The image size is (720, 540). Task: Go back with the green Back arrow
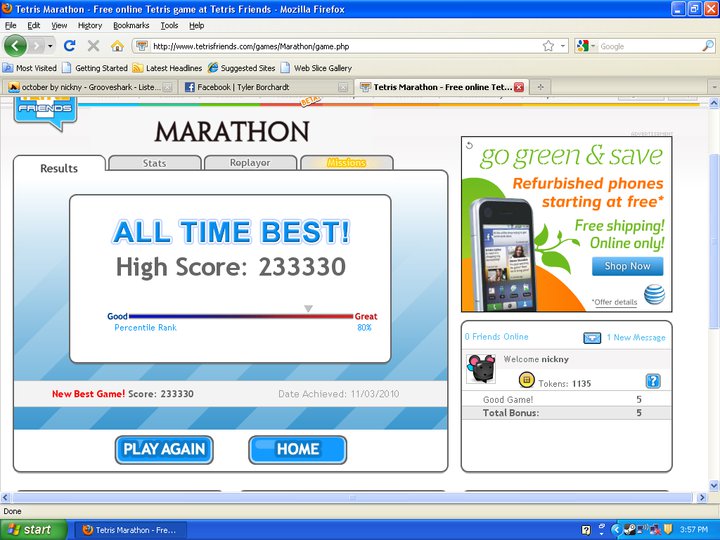pos(15,46)
